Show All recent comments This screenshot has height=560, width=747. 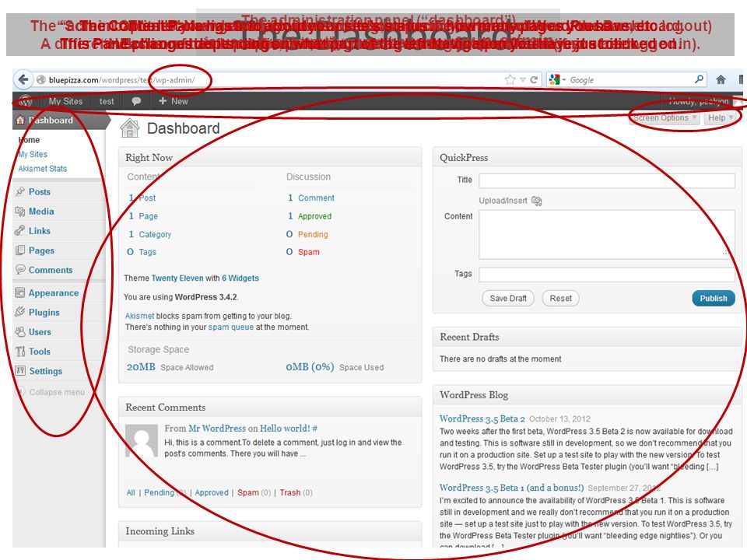(x=131, y=492)
